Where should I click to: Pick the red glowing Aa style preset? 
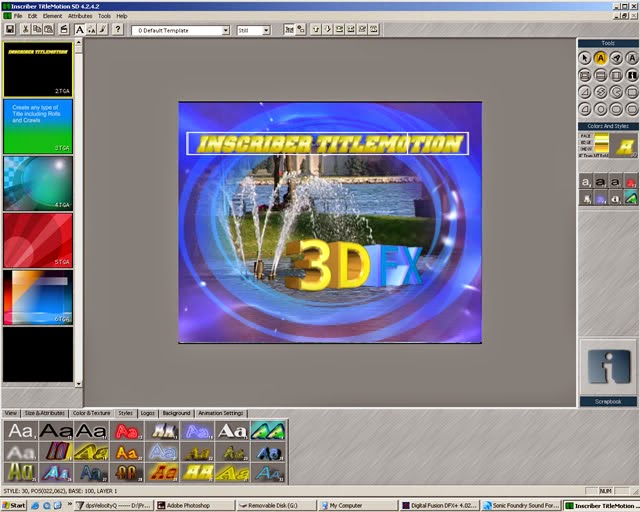click(x=127, y=431)
